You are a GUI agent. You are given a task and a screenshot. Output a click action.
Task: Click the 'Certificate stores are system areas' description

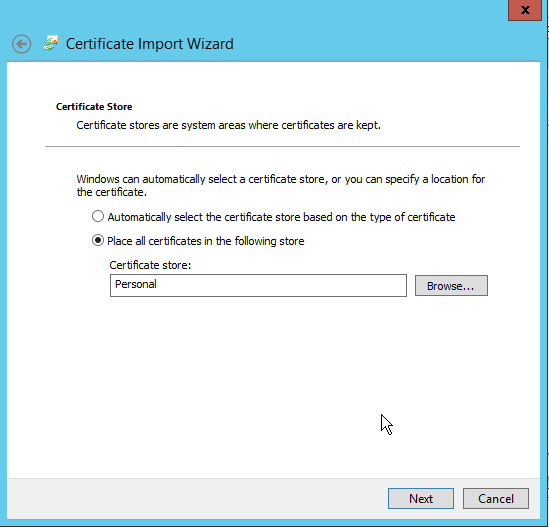[228, 125]
